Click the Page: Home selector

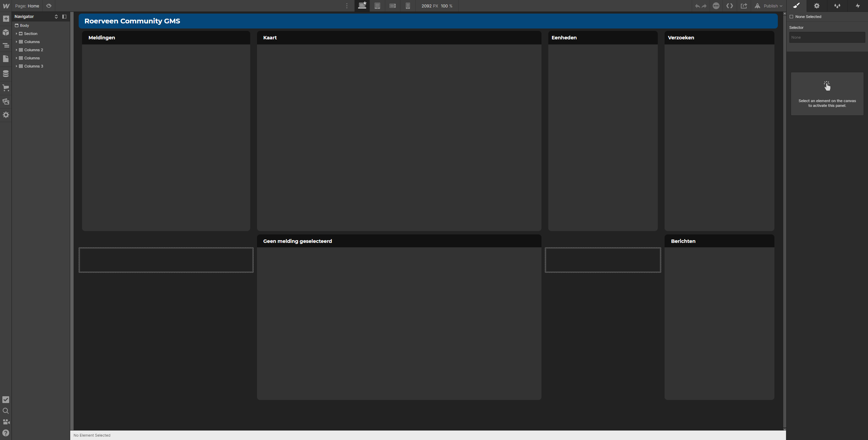(x=27, y=6)
